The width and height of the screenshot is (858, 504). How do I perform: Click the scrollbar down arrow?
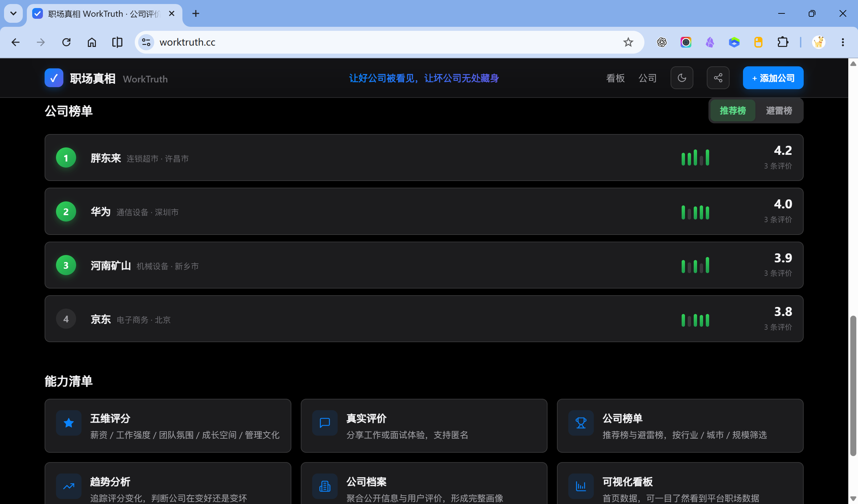[853, 499]
